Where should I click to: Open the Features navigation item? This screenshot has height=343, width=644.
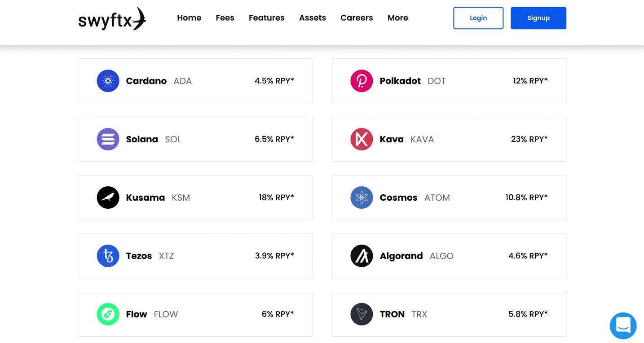coord(267,18)
